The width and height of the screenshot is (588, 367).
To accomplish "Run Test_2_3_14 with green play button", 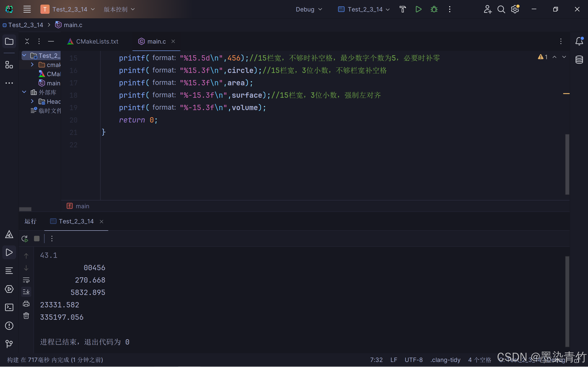I will [x=418, y=9].
